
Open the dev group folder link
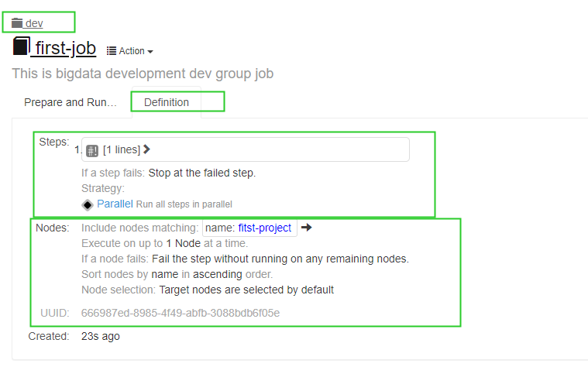click(27, 23)
